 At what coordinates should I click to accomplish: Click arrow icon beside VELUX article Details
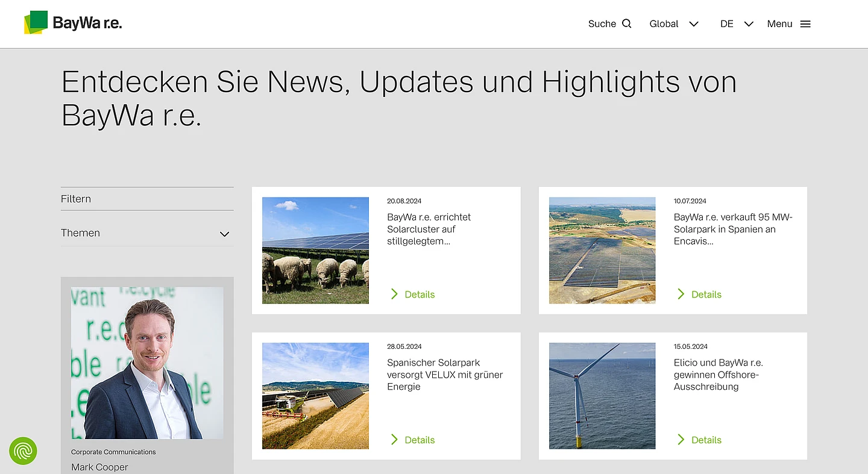[394, 440]
